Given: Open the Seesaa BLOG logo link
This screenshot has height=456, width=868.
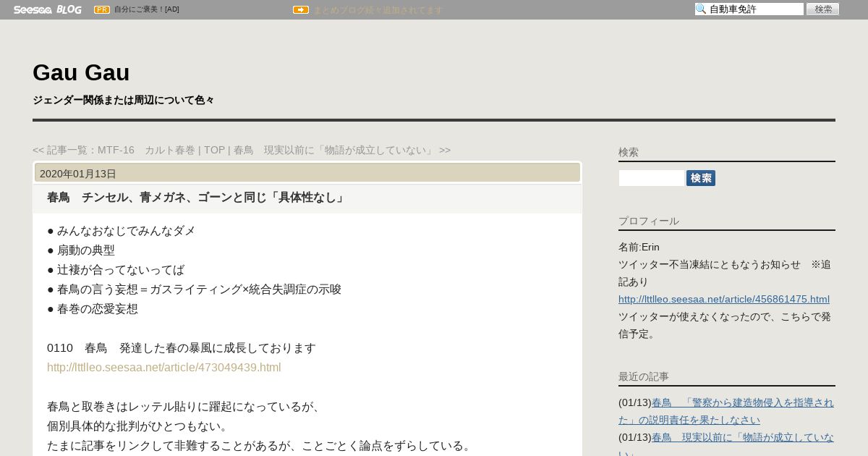Looking at the screenshot, I should 47,9.
